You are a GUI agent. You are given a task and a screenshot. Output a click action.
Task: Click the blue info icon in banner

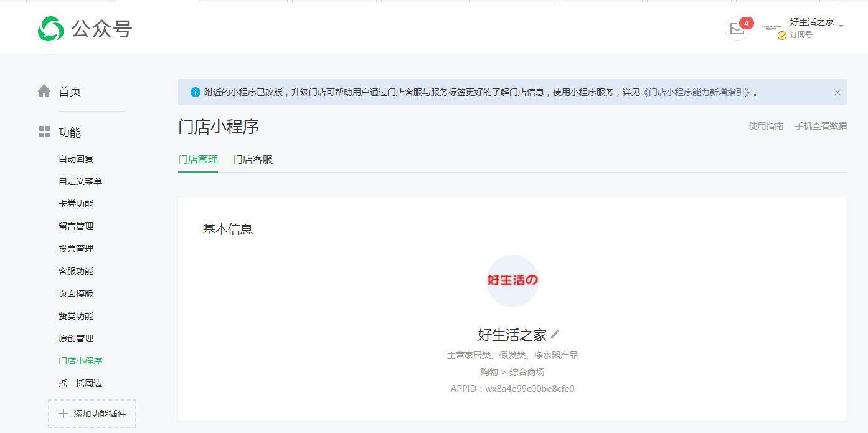(x=196, y=92)
